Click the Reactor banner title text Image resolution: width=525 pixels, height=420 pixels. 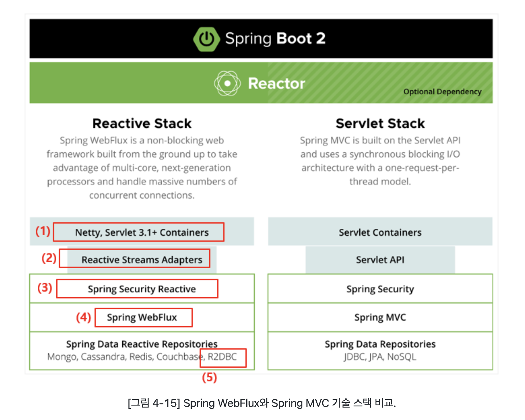pyautogui.click(x=277, y=84)
